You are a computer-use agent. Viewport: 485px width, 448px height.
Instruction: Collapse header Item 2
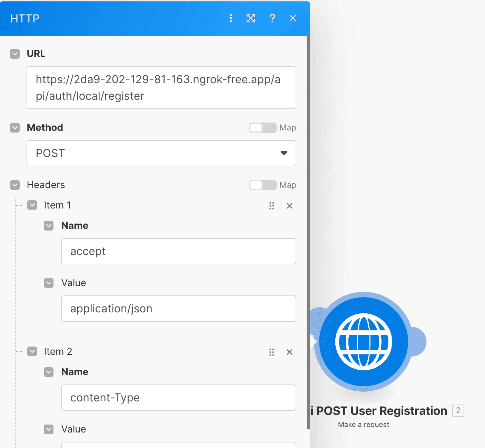(x=32, y=352)
